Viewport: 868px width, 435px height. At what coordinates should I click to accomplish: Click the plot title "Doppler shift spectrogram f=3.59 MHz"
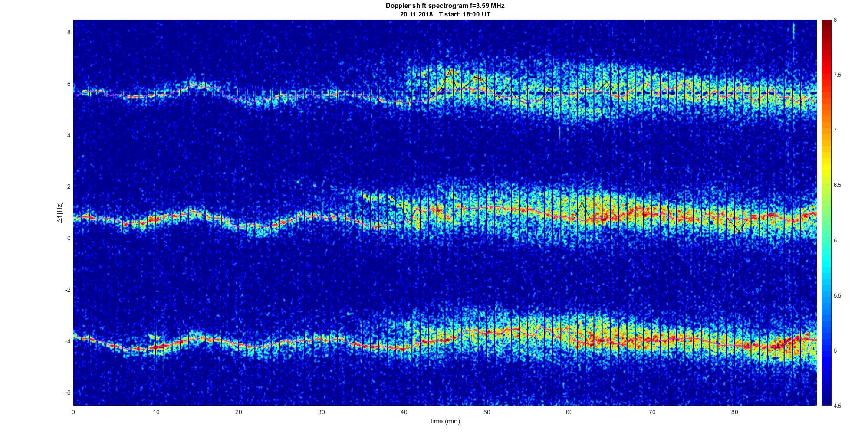[445, 6]
